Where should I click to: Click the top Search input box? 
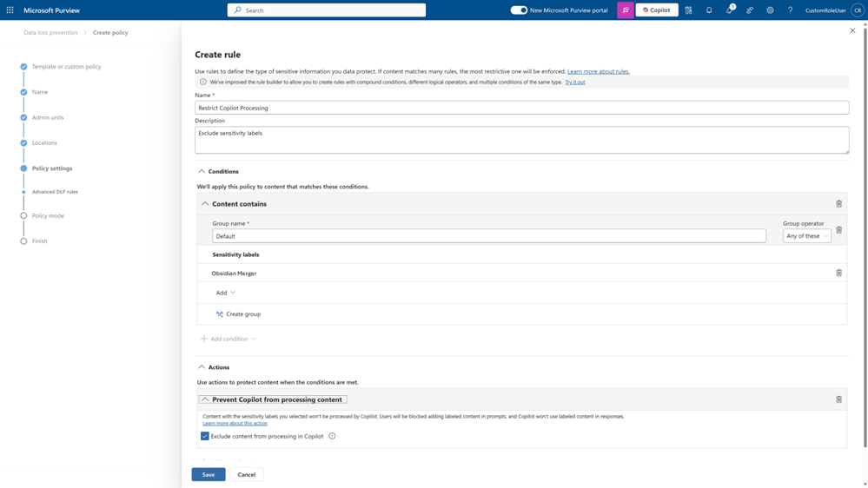pos(327,10)
